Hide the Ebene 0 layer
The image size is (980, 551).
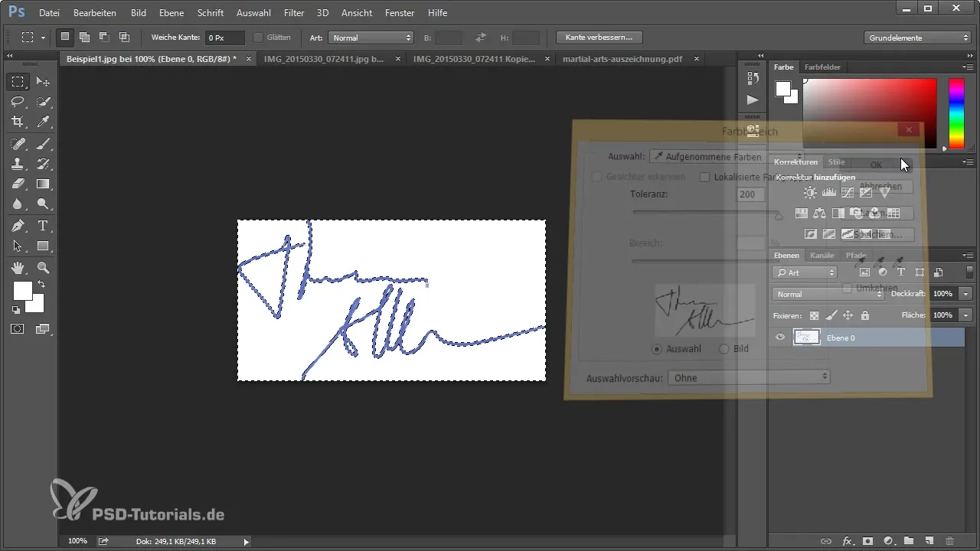(x=780, y=337)
